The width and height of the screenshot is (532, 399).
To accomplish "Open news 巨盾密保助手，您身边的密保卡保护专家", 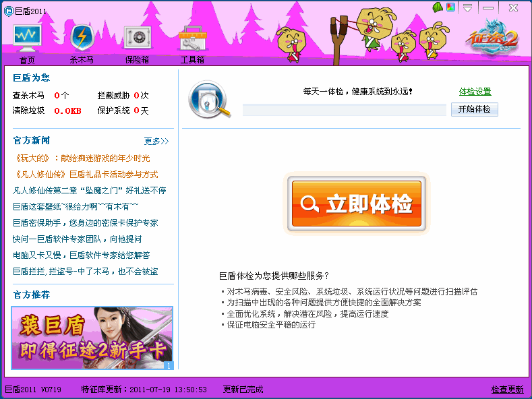I will (x=86, y=223).
